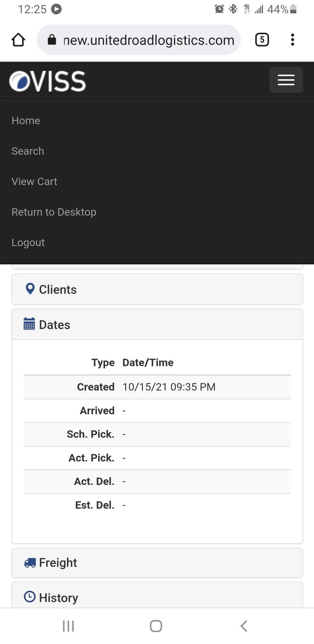Go to Home in the navigation menu
The width and height of the screenshot is (314, 644).
click(x=26, y=121)
